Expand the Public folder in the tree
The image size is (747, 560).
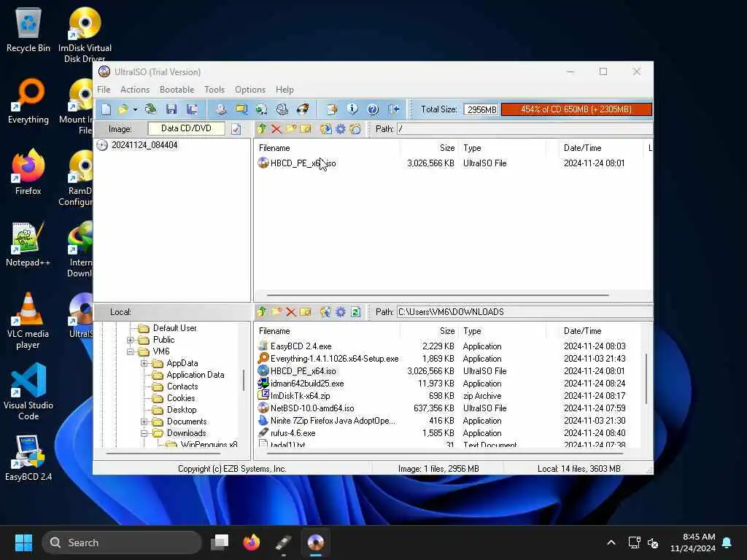[130, 340]
